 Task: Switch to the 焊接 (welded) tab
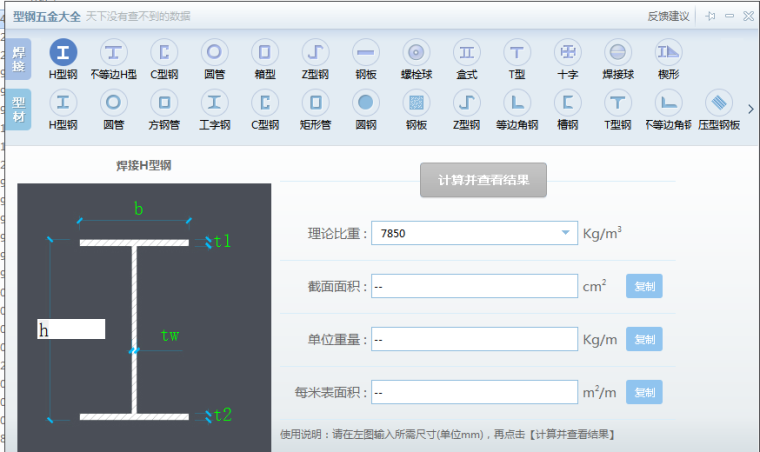pos(19,59)
